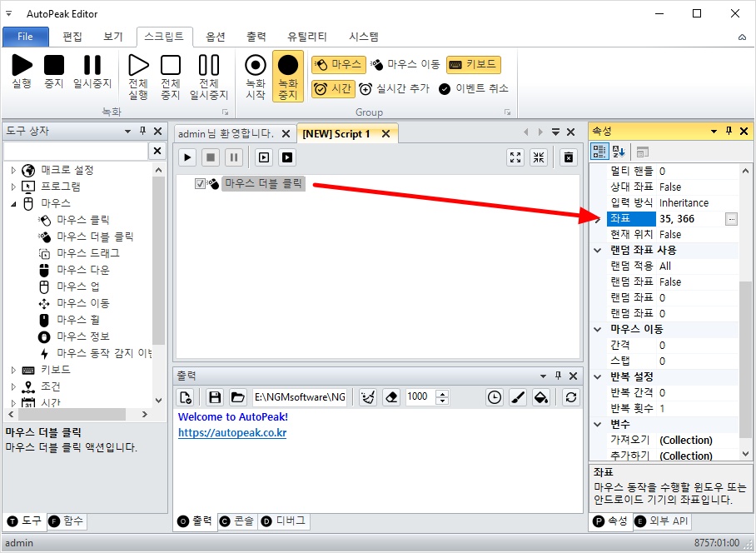Expand 키보드 tree node

point(13,370)
